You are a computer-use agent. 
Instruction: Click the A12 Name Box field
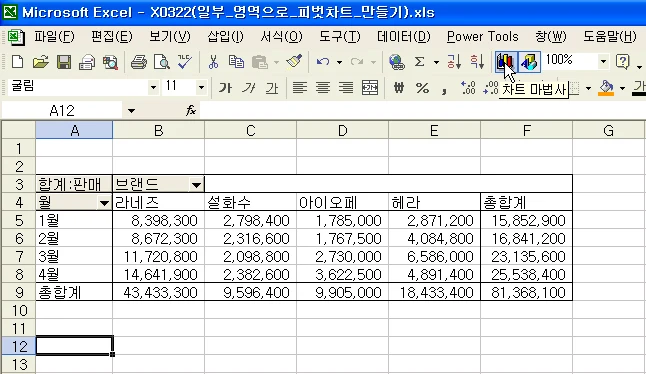62,110
